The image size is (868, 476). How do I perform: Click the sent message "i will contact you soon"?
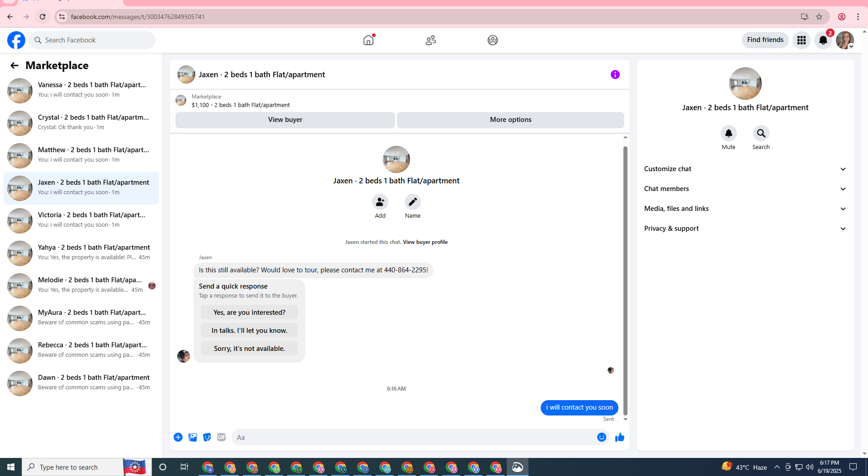[x=580, y=407]
